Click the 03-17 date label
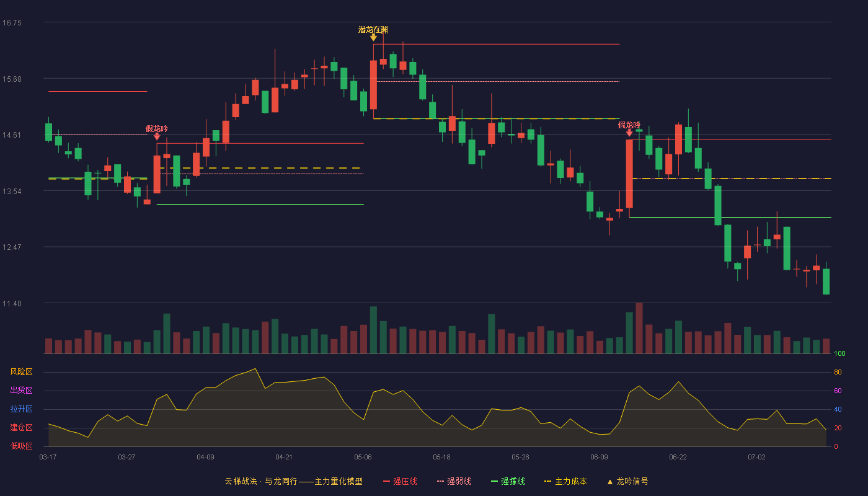 48,457
